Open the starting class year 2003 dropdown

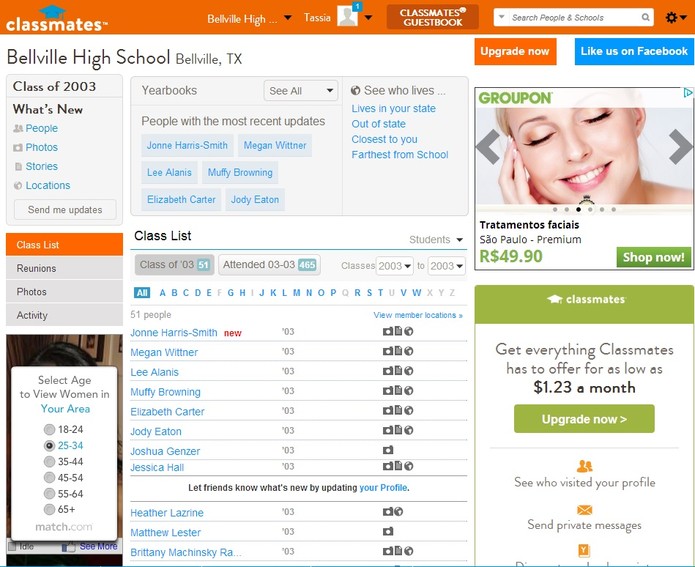point(394,266)
